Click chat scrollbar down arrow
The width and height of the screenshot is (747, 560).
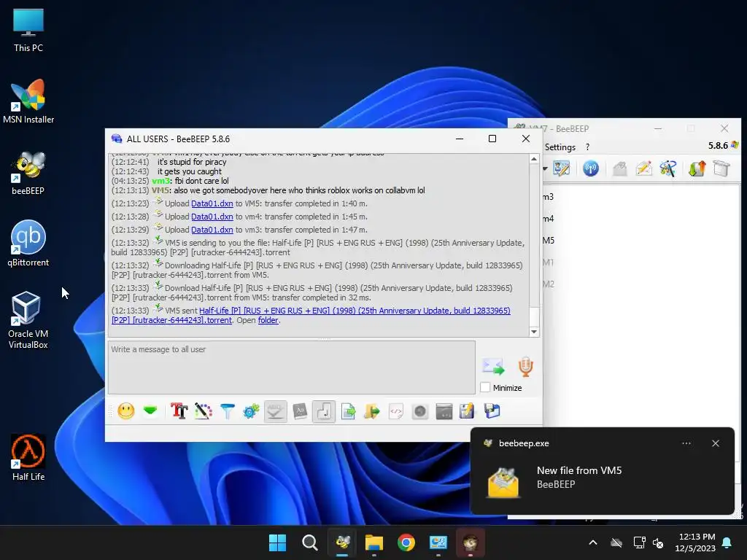click(534, 332)
